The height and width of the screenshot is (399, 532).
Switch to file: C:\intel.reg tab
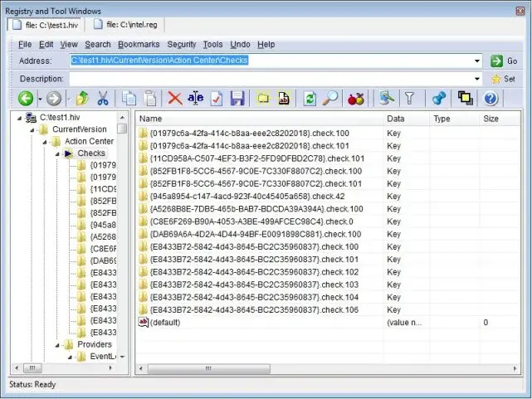(125, 25)
